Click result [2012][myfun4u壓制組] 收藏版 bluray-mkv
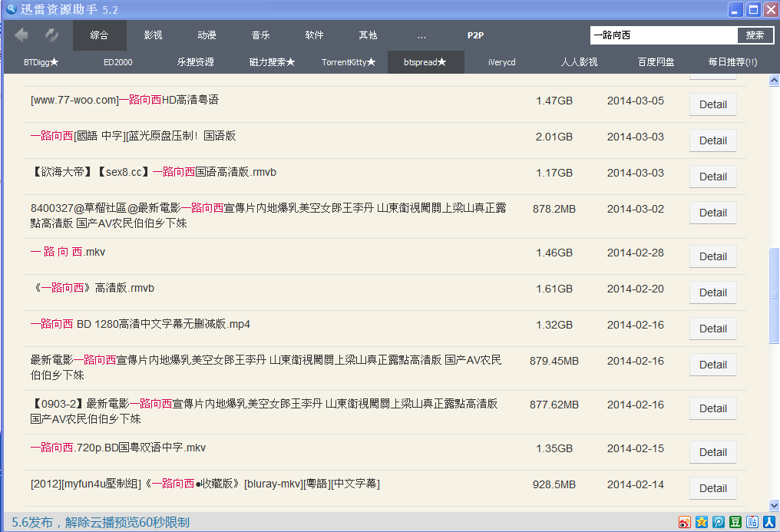Screen dimensions: 780x532 click(x=206, y=484)
